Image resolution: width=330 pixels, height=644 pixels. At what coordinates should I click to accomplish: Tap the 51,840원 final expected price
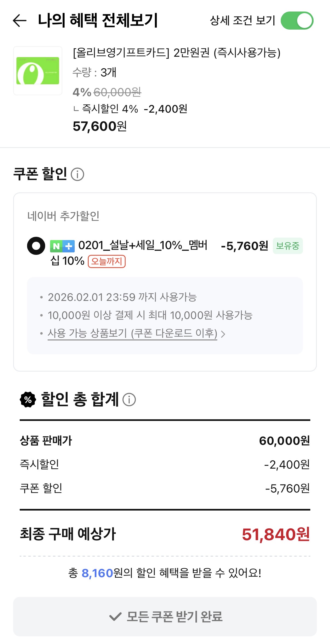point(276,534)
